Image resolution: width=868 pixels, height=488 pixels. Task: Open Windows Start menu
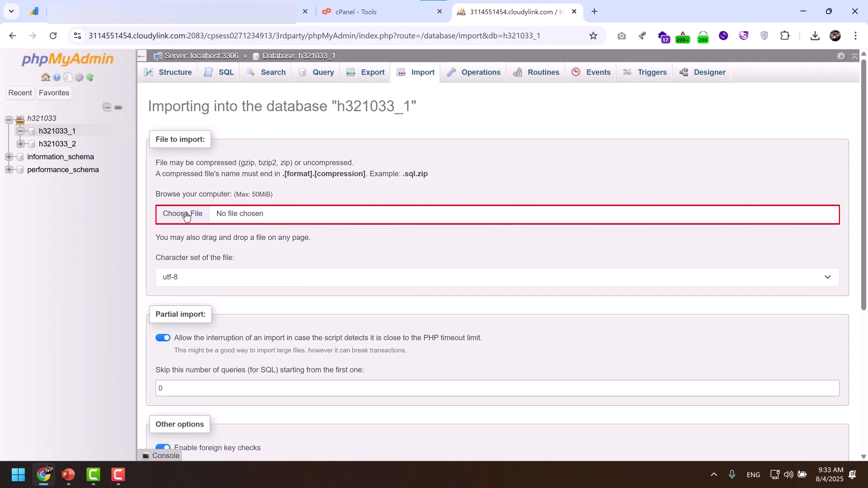(x=18, y=475)
